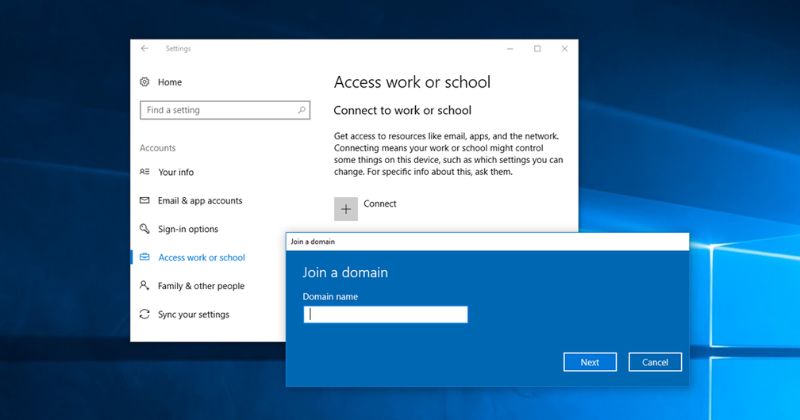800x420 pixels.
Task: Click the Family & other people person icon
Action: click(145, 285)
